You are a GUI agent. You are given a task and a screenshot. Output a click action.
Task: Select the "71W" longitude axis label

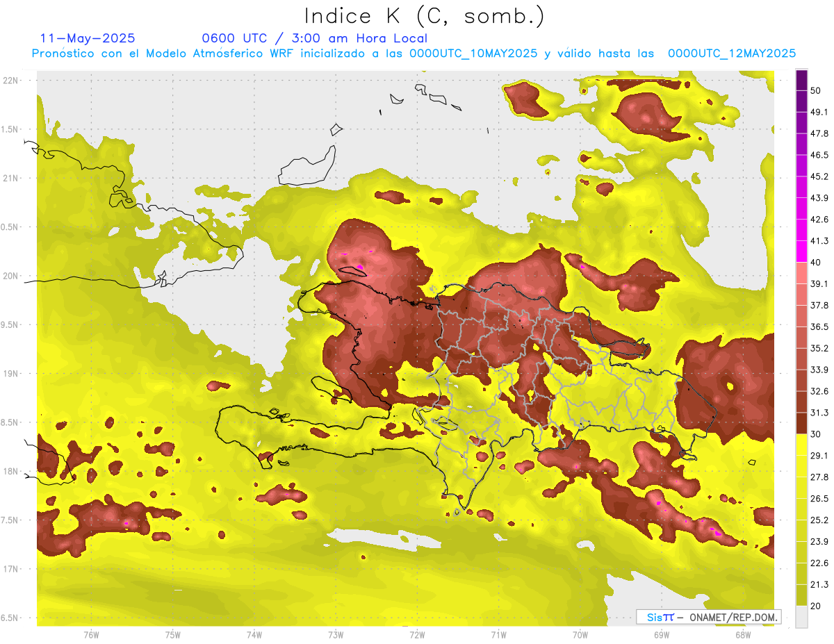[x=498, y=635]
